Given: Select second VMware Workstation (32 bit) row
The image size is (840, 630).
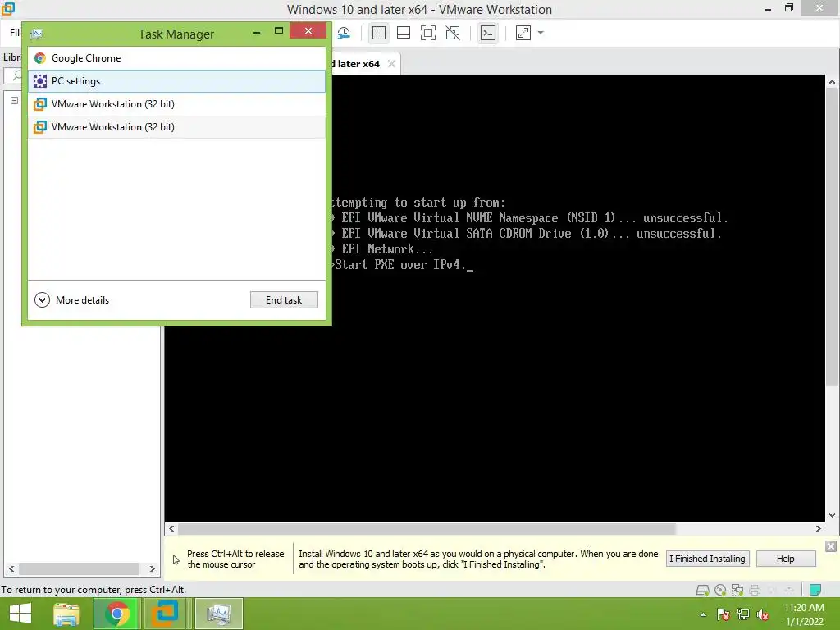Looking at the screenshot, I should (x=176, y=127).
